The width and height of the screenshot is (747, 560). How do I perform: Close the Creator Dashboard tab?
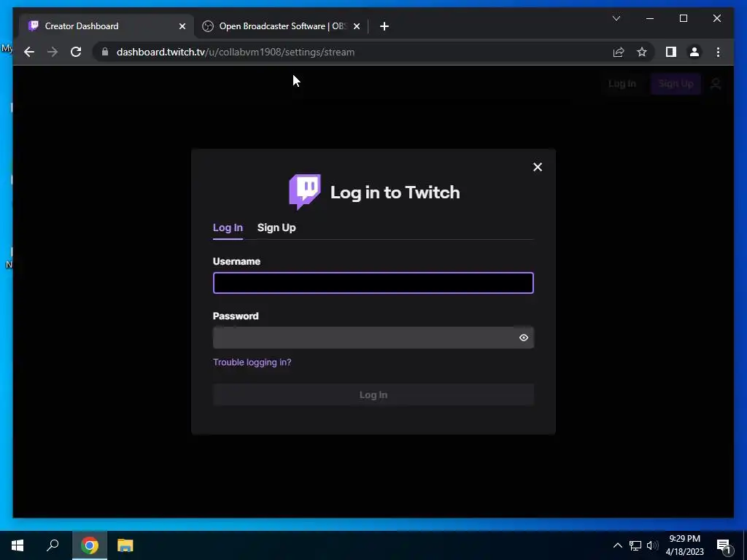182,26
